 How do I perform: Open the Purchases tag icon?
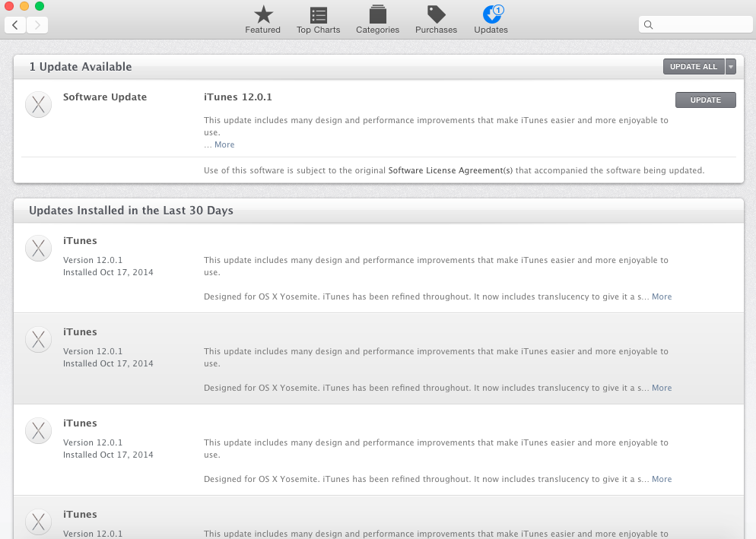coord(437,14)
